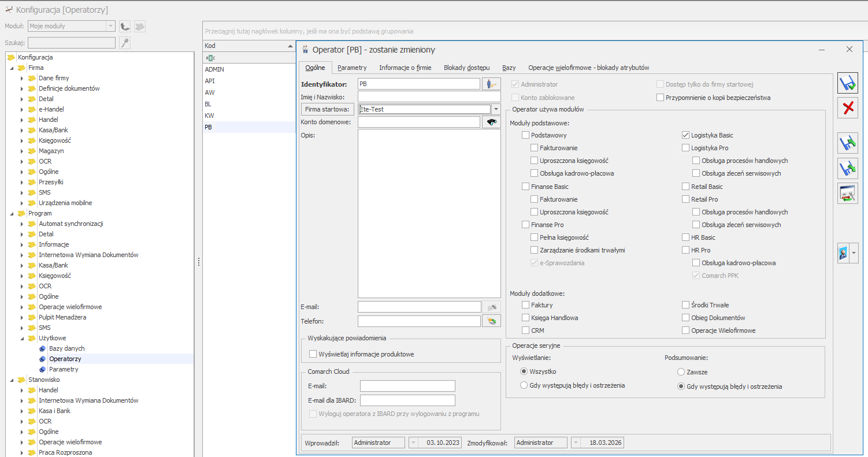Open the Firma startowa dropdown arrow
Image resolution: width=868 pixels, height=457 pixels.
pos(496,109)
